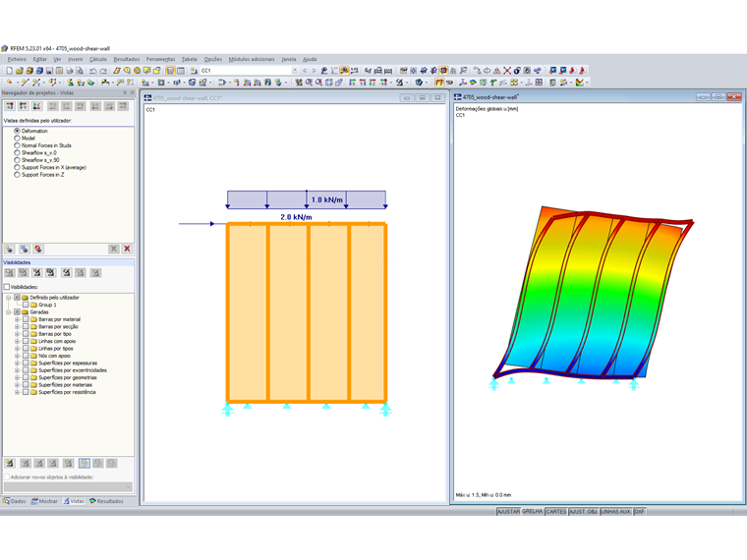747x560 pixels.
Task: Click the highlighted table view icon
Action: [x=170, y=71]
